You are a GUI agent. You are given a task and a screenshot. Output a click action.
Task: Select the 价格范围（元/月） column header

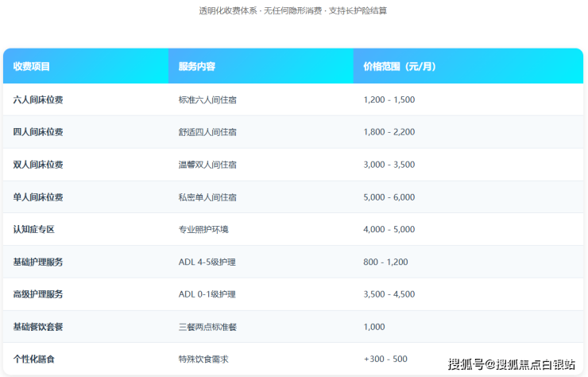point(400,67)
